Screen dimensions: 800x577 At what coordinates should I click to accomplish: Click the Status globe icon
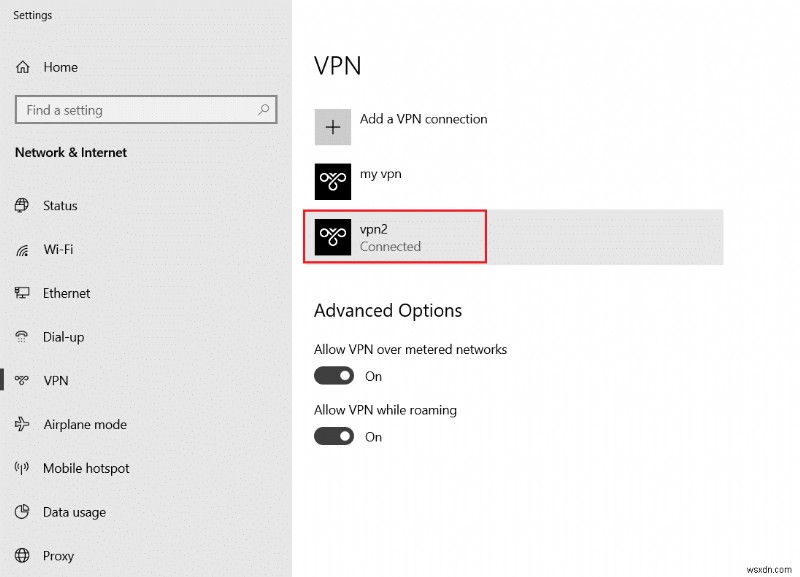(21, 205)
